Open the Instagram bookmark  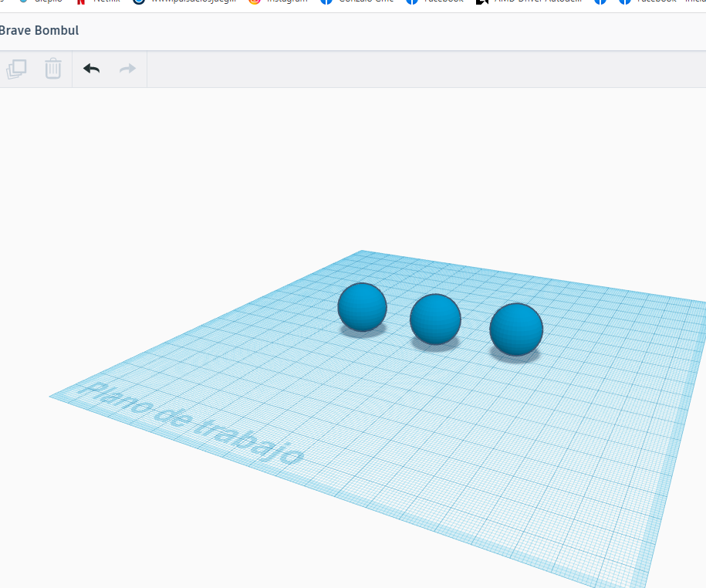pos(279,2)
